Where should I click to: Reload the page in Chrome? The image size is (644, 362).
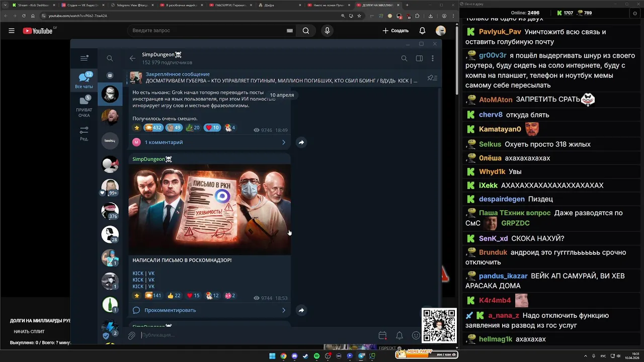(x=25, y=16)
